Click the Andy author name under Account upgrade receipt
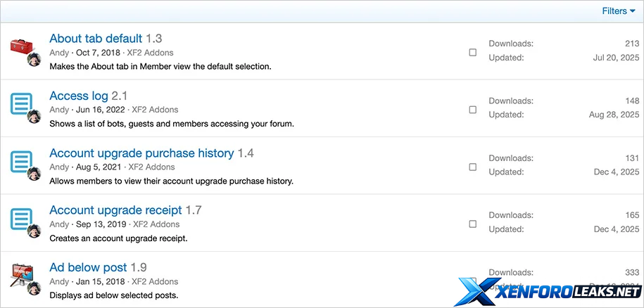The image size is (644, 308). (59, 225)
